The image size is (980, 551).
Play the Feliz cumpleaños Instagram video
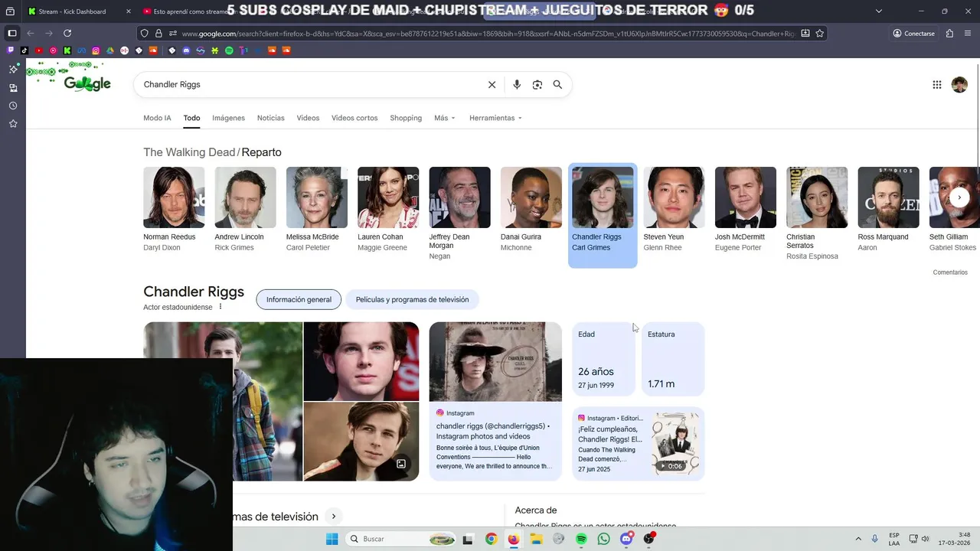pos(675,444)
